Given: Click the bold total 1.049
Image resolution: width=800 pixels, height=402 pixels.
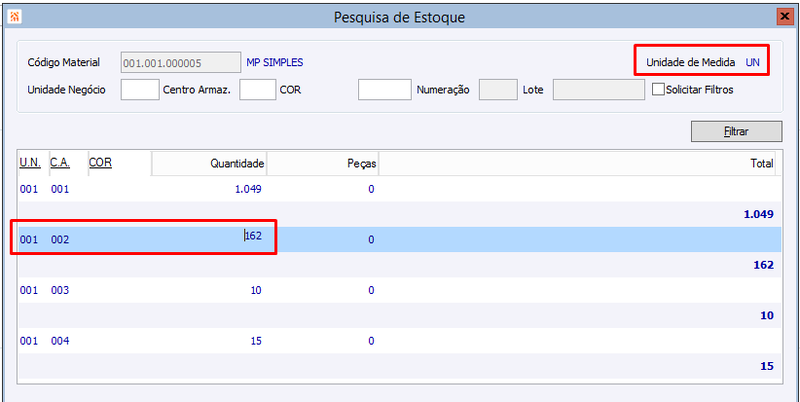Looking at the screenshot, I should (759, 214).
